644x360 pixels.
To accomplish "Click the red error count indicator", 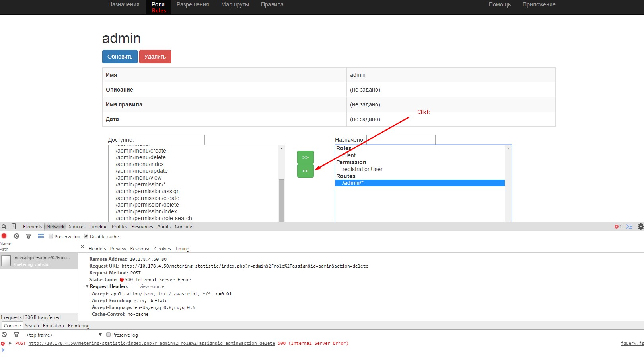I will coord(618,227).
